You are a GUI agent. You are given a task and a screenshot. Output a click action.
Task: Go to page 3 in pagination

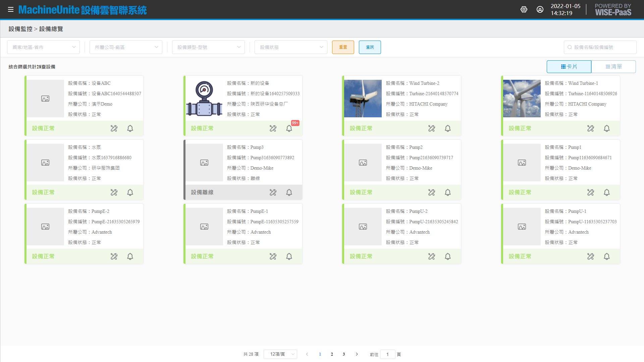click(344, 354)
